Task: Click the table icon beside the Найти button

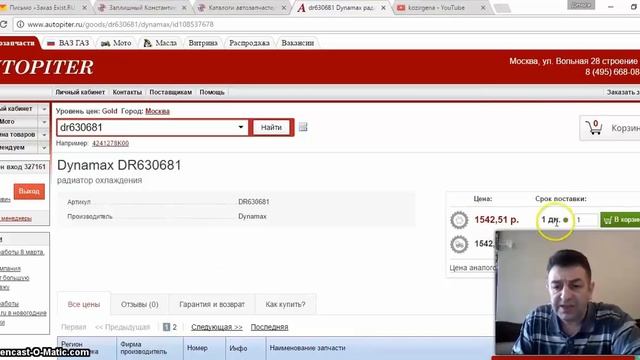Action: [303, 127]
